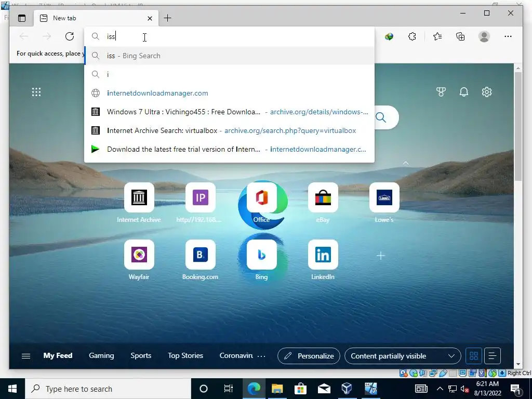Open Cortana circle on taskbar

click(x=203, y=389)
